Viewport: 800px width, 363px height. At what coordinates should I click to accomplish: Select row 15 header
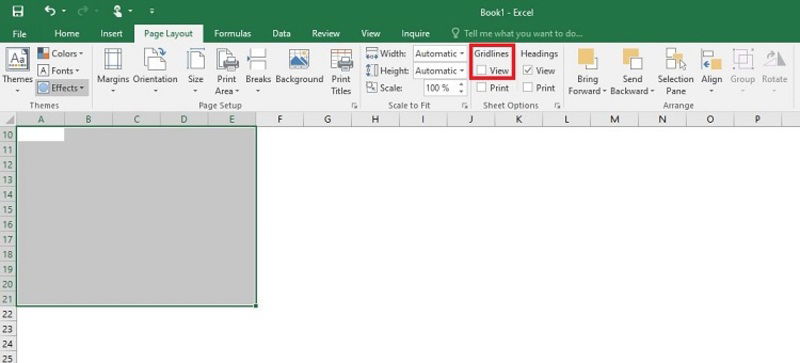click(x=8, y=209)
